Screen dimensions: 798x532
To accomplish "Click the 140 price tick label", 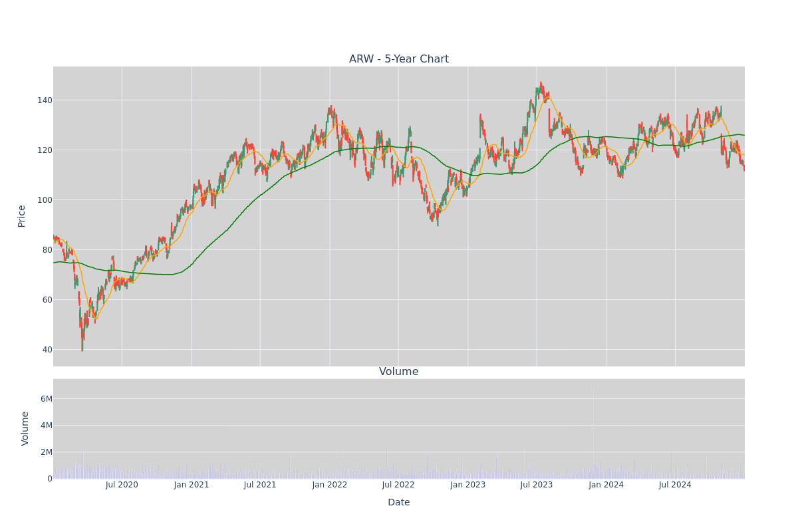I will point(44,100).
